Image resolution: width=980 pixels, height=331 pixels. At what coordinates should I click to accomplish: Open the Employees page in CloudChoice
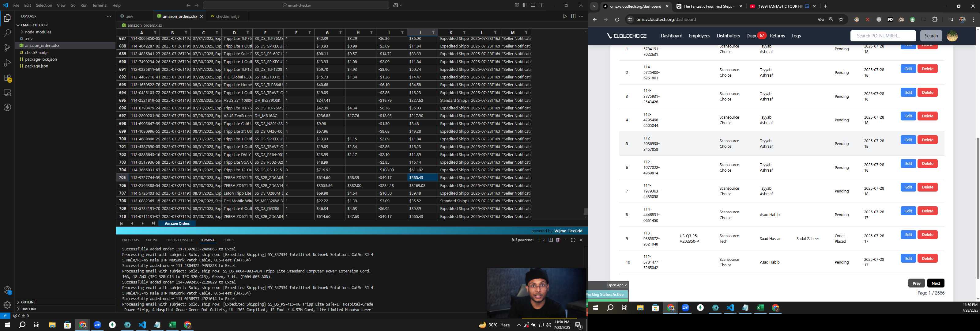tap(699, 36)
